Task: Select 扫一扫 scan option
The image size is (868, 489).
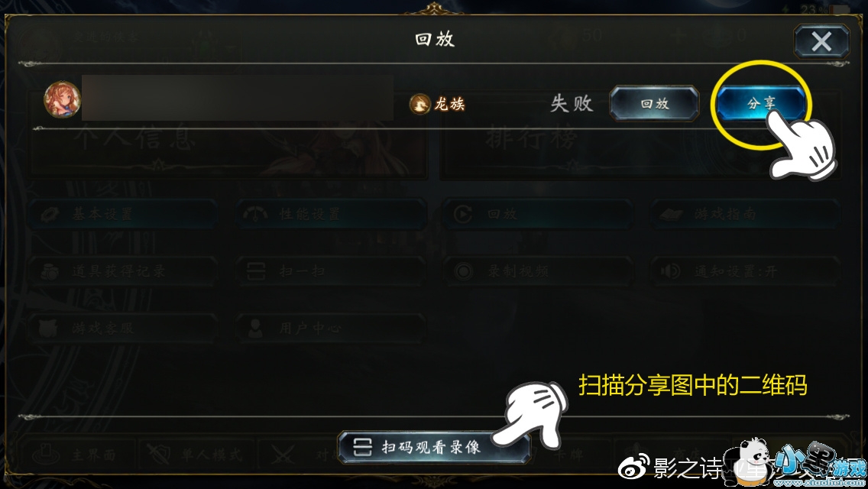Action: click(331, 270)
